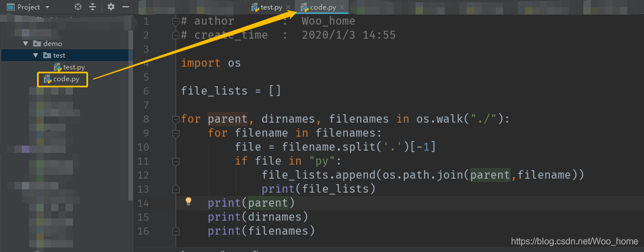The image size is (644, 252).
Task: Click 'file_lists.append' on line 12
Action: coord(318,175)
